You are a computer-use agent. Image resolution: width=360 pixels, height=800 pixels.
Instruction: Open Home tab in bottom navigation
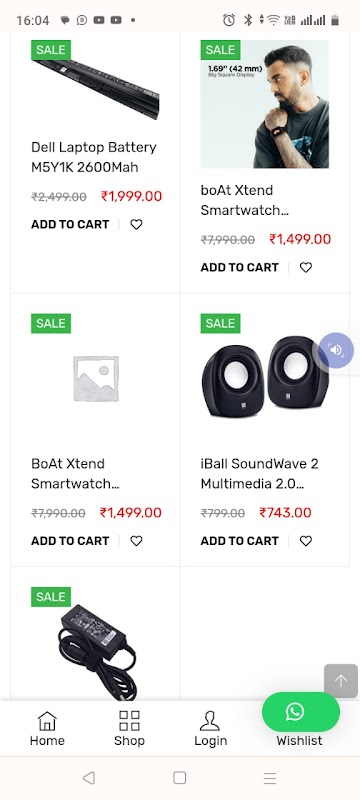[47, 729]
